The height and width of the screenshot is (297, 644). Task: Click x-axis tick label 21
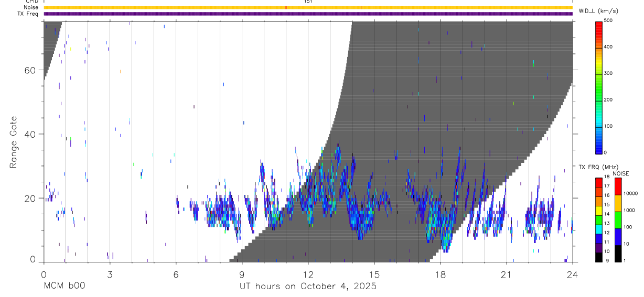click(x=507, y=274)
